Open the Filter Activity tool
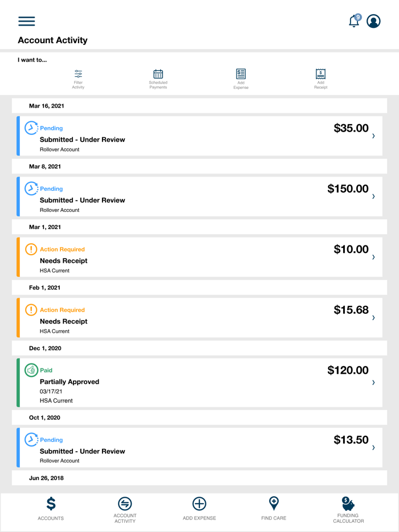Screen dimensions: 399x532 coord(78,77)
